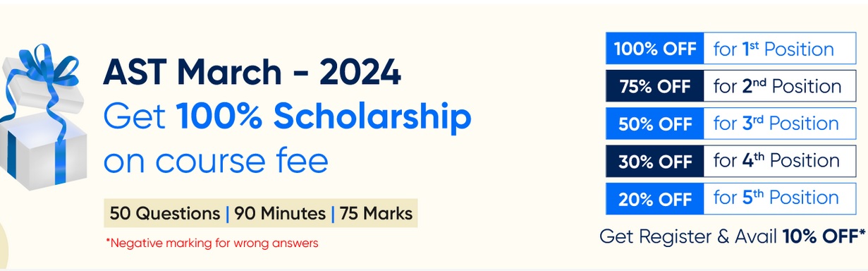The height and width of the screenshot is (271, 868).
Task: Click the 75% OFF dark badge
Action: point(655,87)
